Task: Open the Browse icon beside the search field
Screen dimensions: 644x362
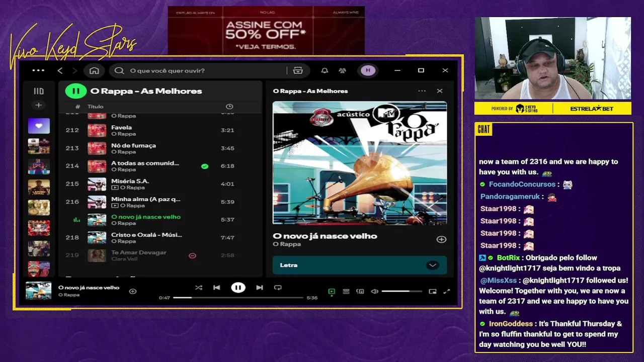Action: click(298, 70)
